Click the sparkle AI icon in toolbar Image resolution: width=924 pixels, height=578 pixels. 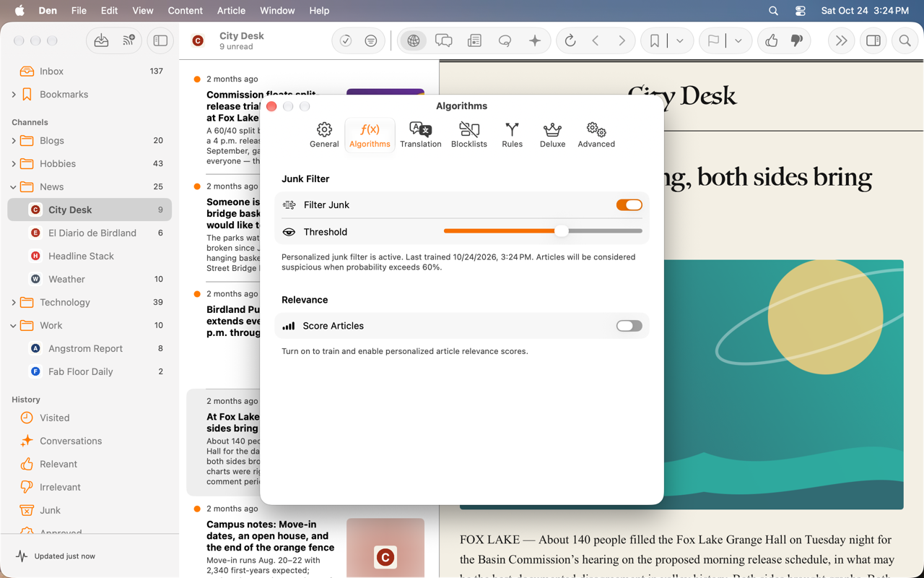(535, 41)
